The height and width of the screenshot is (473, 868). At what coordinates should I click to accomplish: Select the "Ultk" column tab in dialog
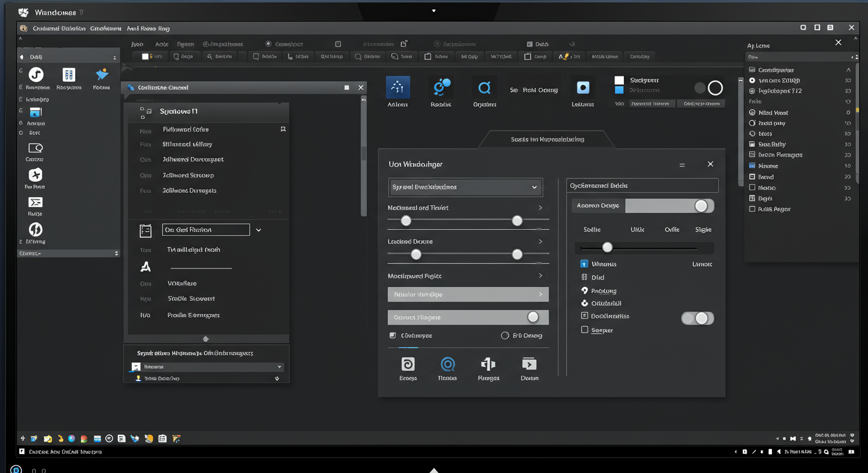pos(637,229)
